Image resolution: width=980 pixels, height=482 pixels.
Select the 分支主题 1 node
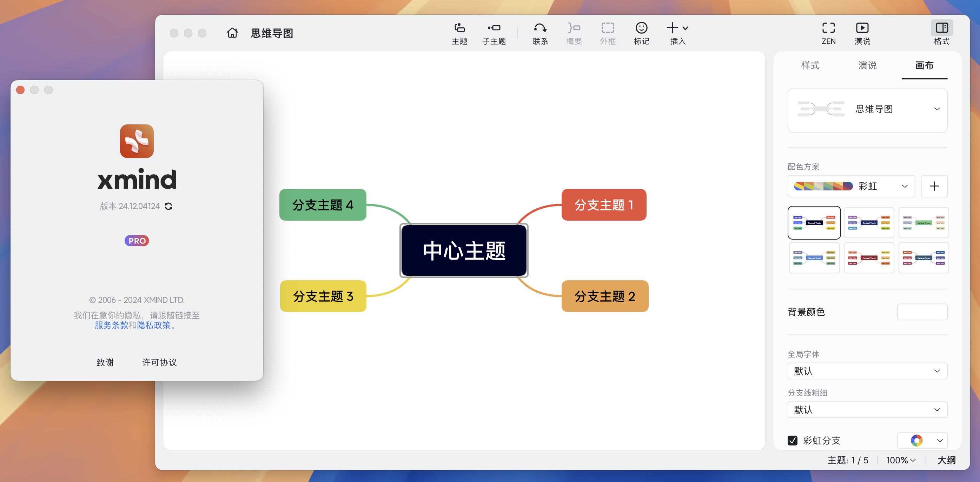[x=604, y=205]
